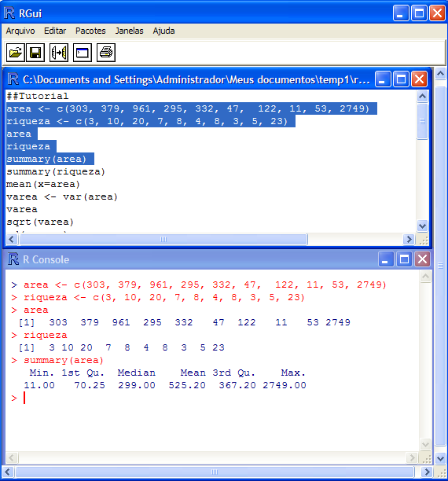RGui main vertical scrollbar thumb
This screenshot has width=448, height=481.
441,266
